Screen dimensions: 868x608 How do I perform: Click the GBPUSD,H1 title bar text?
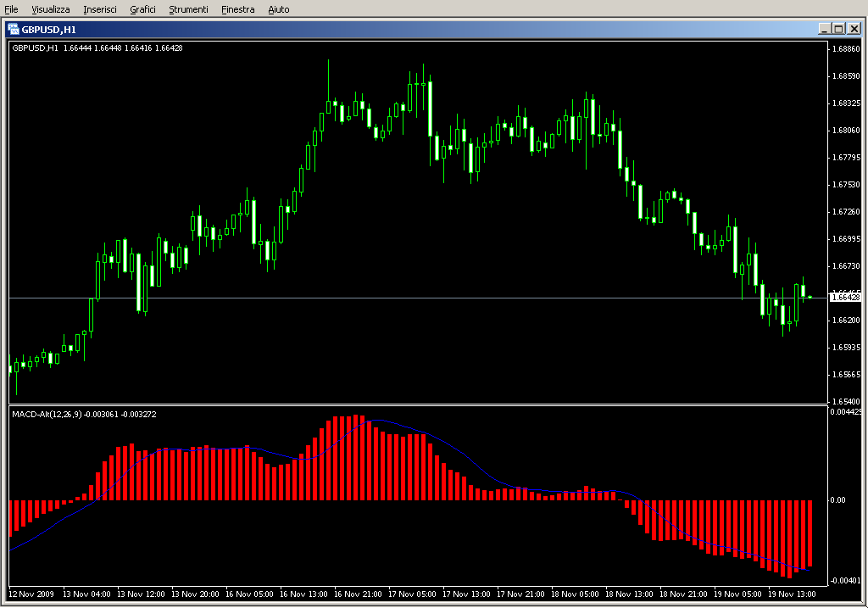[x=48, y=30]
